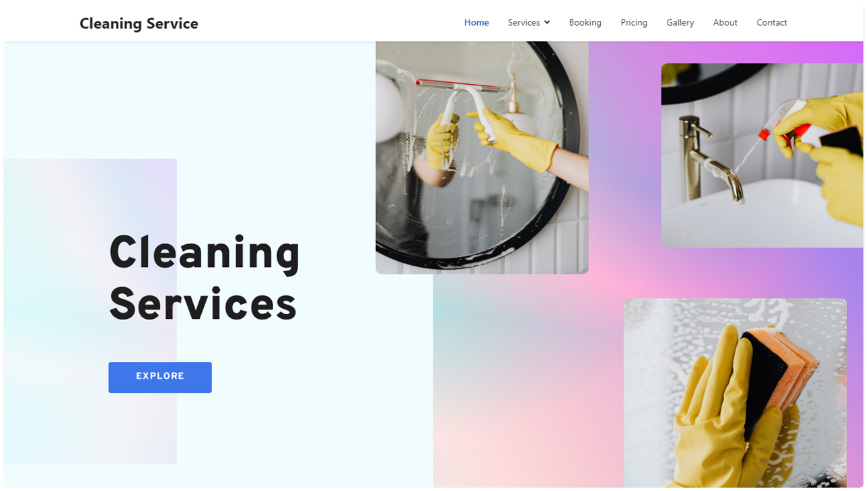Click the Cleaning Service site logo

pyautogui.click(x=139, y=24)
